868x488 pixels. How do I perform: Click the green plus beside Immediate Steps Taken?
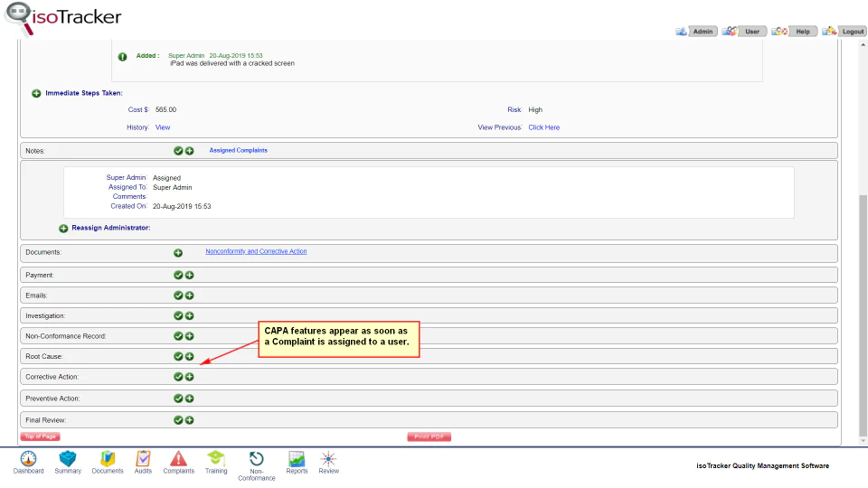pyautogui.click(x=36, y=93)
